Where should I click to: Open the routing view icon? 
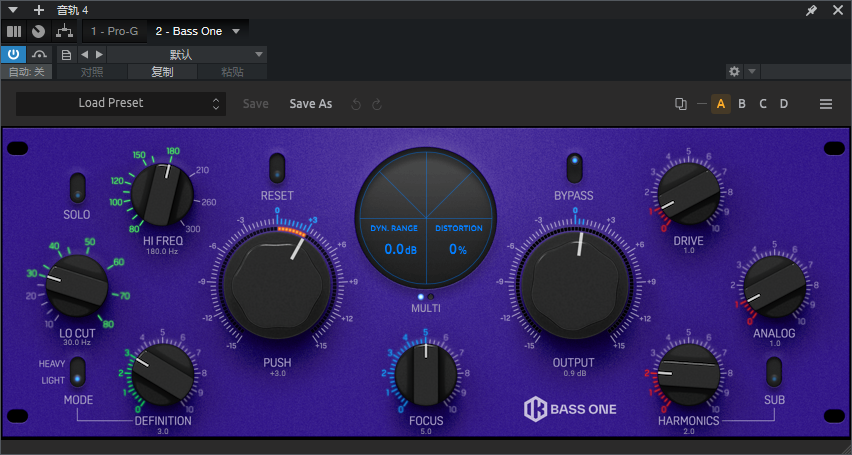(65, 32)
